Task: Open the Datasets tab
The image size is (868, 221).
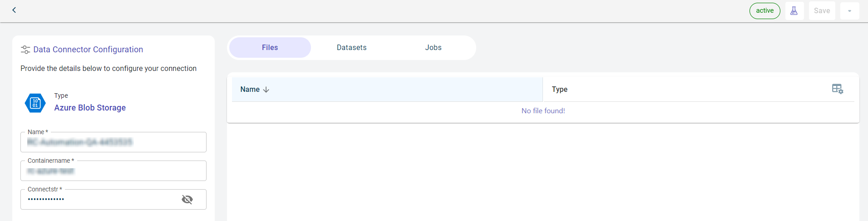Action: pos(351,48)
